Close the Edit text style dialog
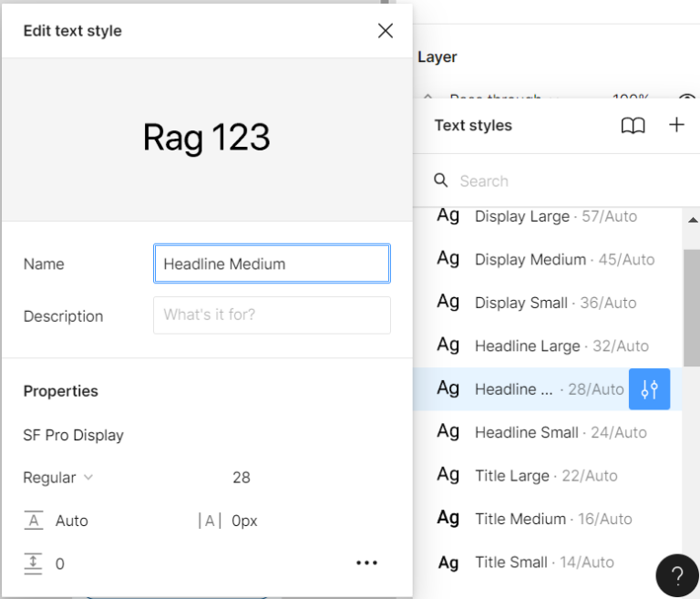Image resolution: width=700 pixels, height=599 pixels. coord(386,31)
